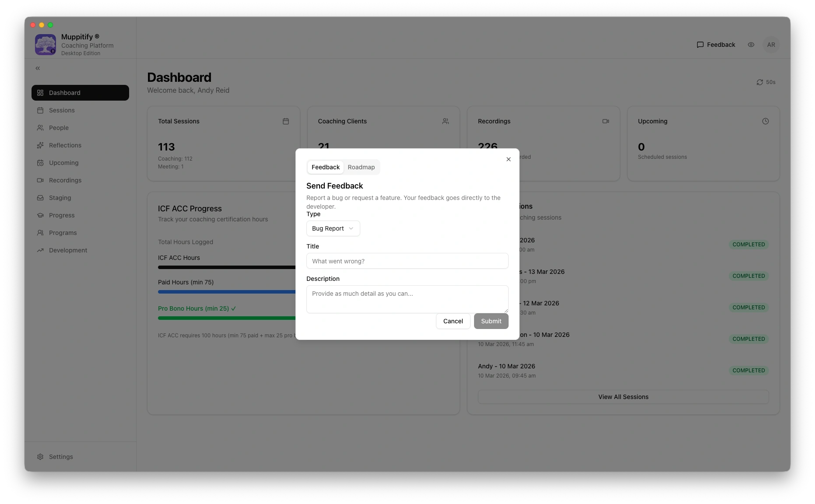Image resolution: width=815 pixels, height=504 pixels.
Task: Click the clock icon on Upcoming card
Action: 765,121
